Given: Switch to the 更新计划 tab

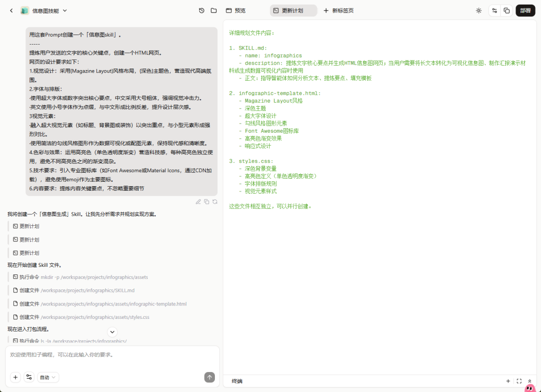Looking at the screenshot, I should [293, 10].
